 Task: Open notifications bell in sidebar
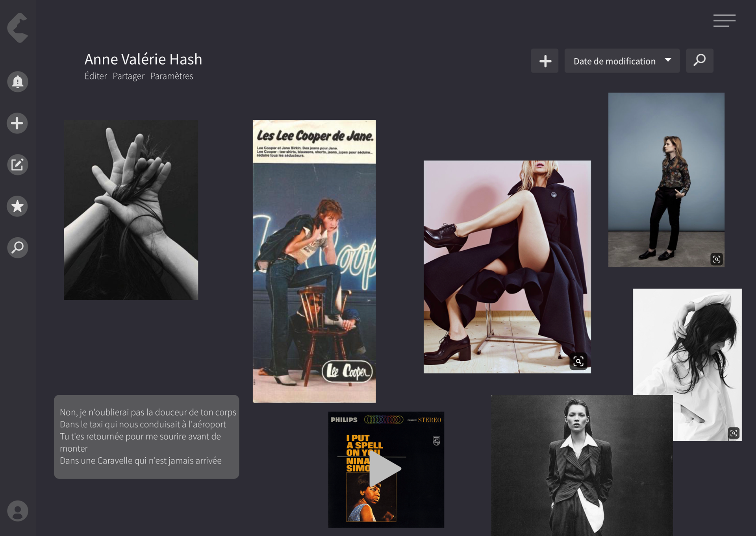coord(18,81)
